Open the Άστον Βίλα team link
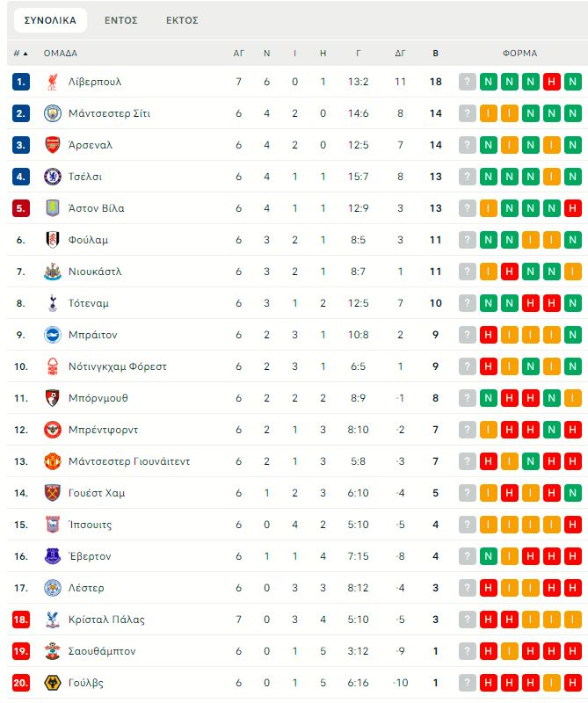 point(96,208)
